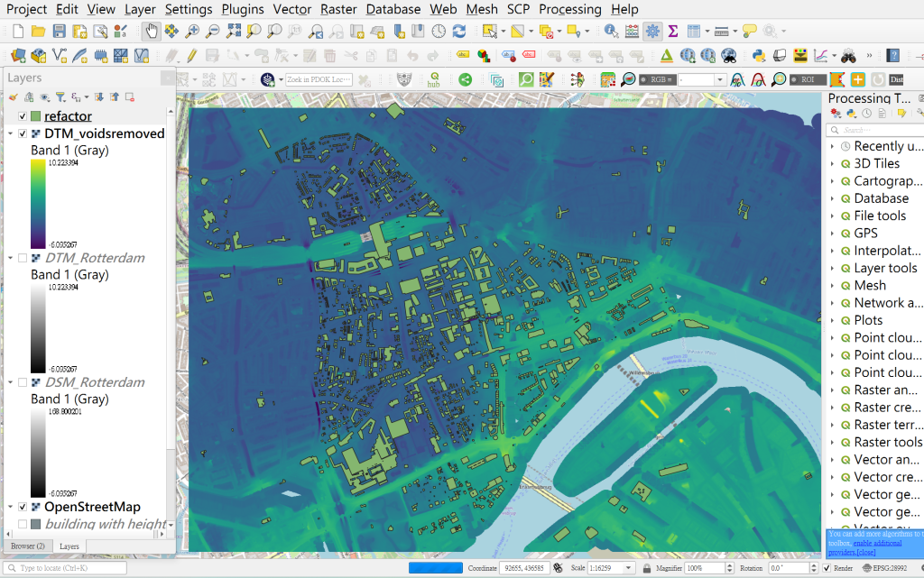
Task: Click the Toggle Editing pencil icon
Action: tap(192, 56)
